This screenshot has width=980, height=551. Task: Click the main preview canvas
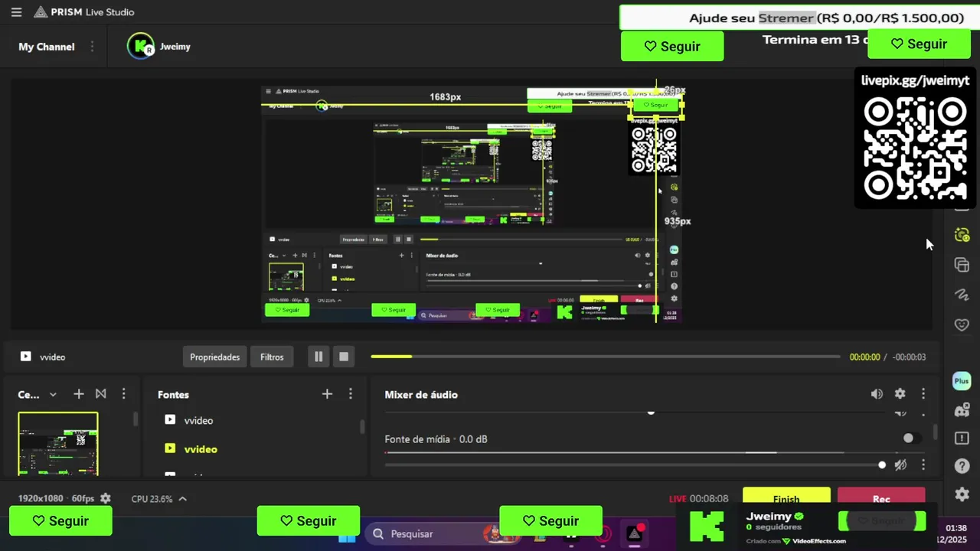(472, 204)
